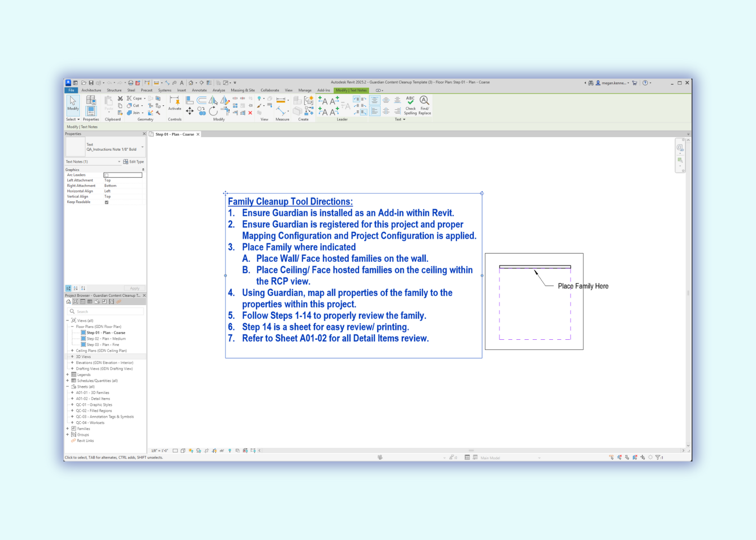Viewport: 756px width, 540px height.
Task: Click the vertical scrollbar of the drawing area
Action: tap(688, 292)
